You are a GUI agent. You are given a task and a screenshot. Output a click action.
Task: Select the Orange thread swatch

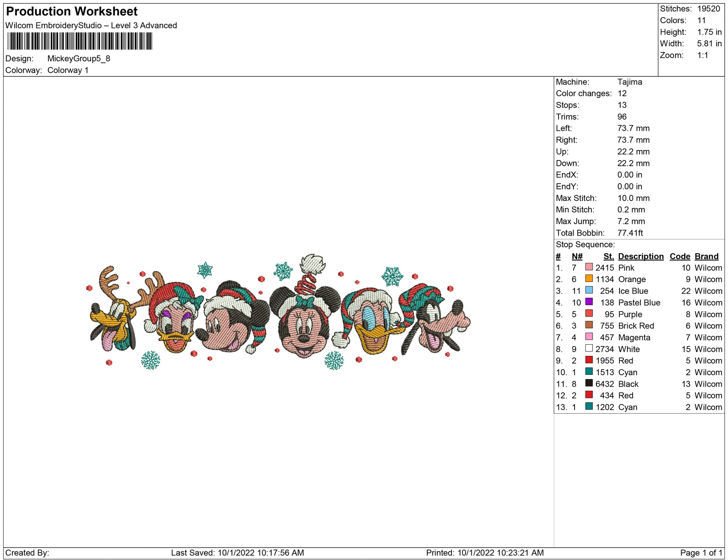point(589,279)
